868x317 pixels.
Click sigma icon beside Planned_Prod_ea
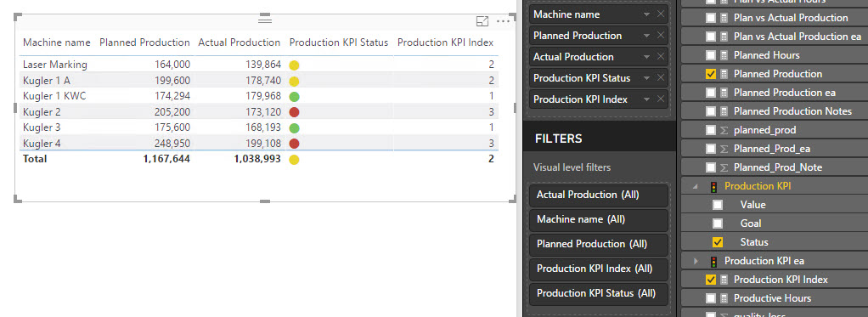724,149
